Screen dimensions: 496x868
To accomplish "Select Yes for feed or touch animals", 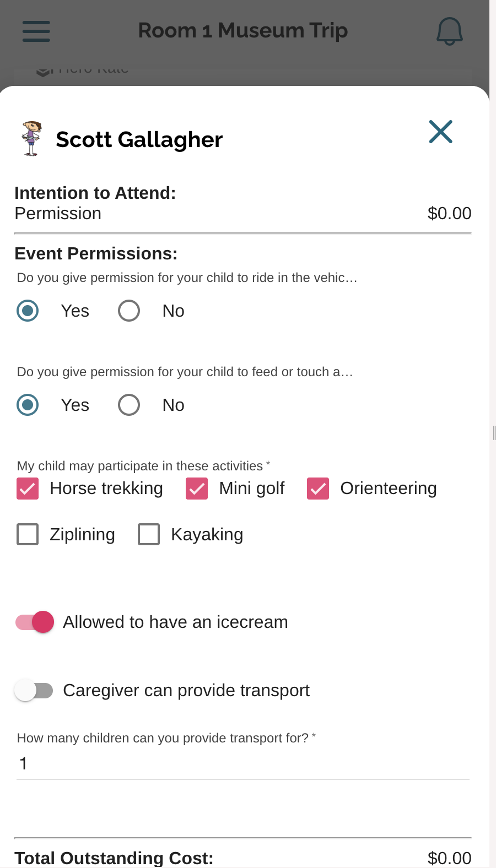I will (28, 405).
